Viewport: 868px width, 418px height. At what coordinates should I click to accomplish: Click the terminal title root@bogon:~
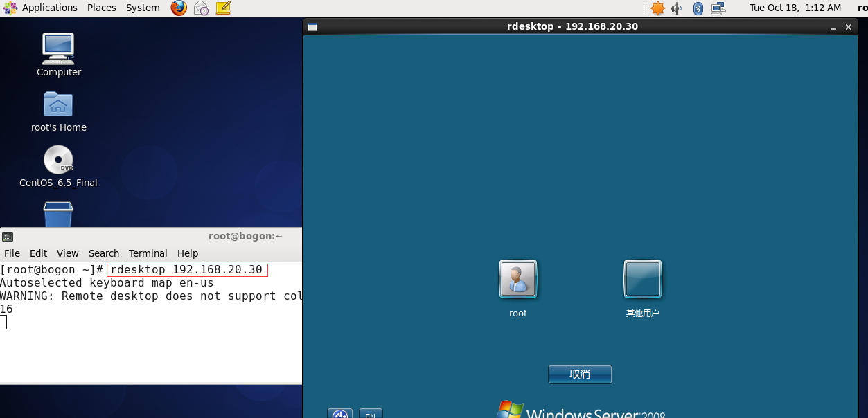pyautogui.click(x=245, y=236)
